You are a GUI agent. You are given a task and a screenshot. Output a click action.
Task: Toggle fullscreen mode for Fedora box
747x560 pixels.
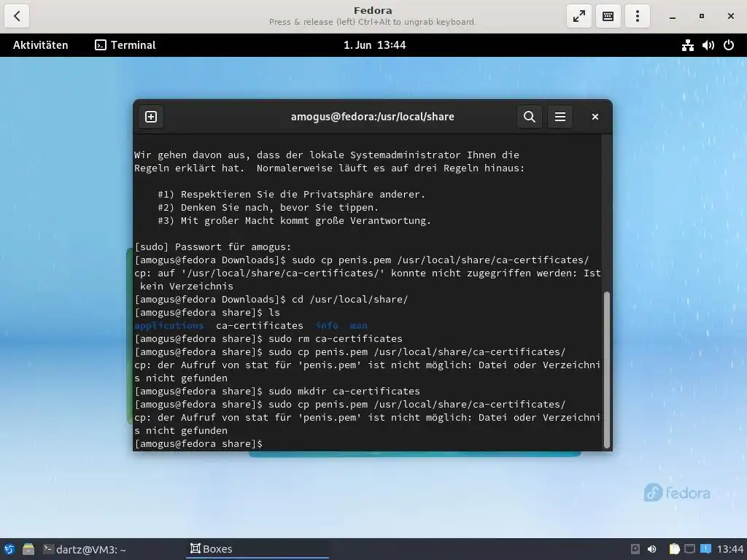point(578,16)
